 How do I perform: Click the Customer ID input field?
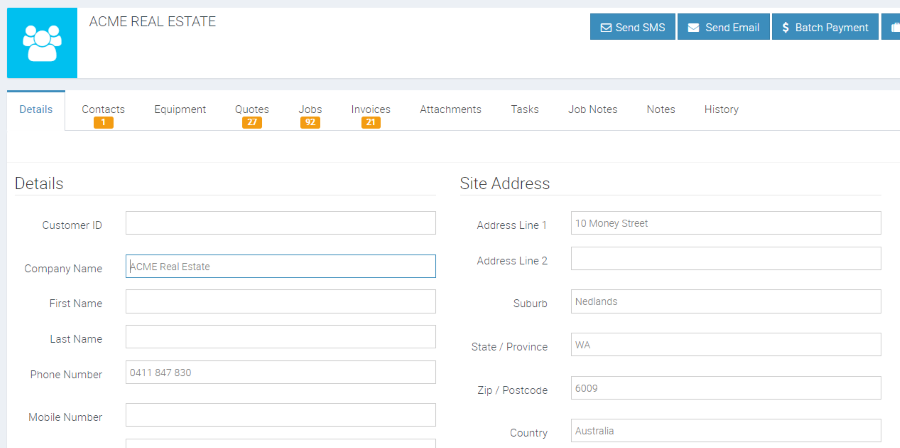(x=281, y=223)
